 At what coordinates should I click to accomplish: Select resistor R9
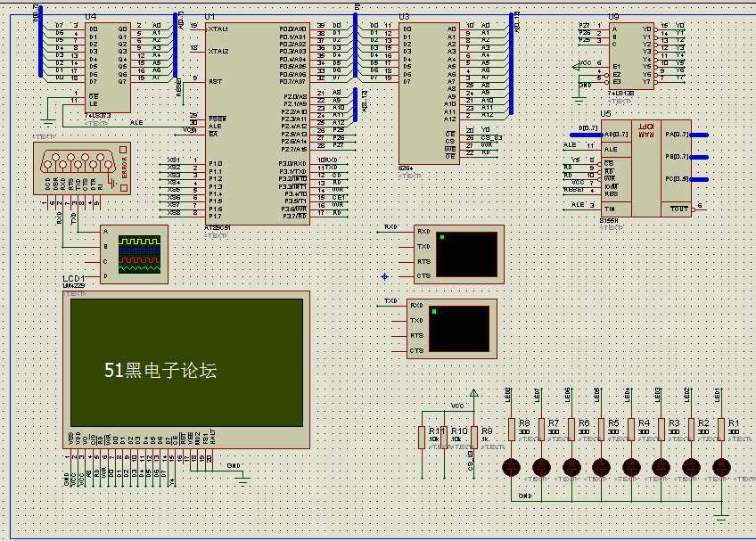(x=474, y=438)
